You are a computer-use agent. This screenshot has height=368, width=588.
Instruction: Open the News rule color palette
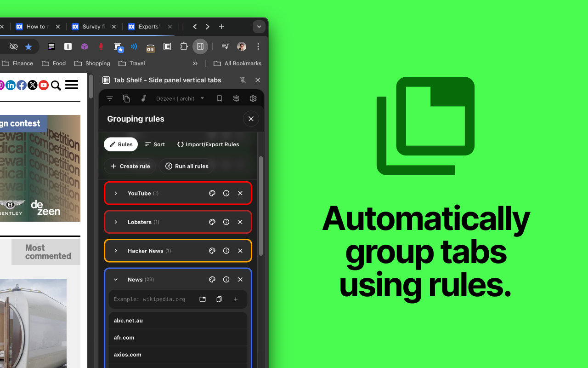[x=212, y=280]
